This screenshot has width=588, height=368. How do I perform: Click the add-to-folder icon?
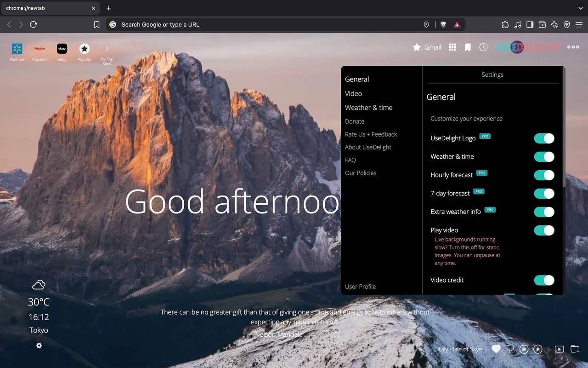tap(575, 349)
